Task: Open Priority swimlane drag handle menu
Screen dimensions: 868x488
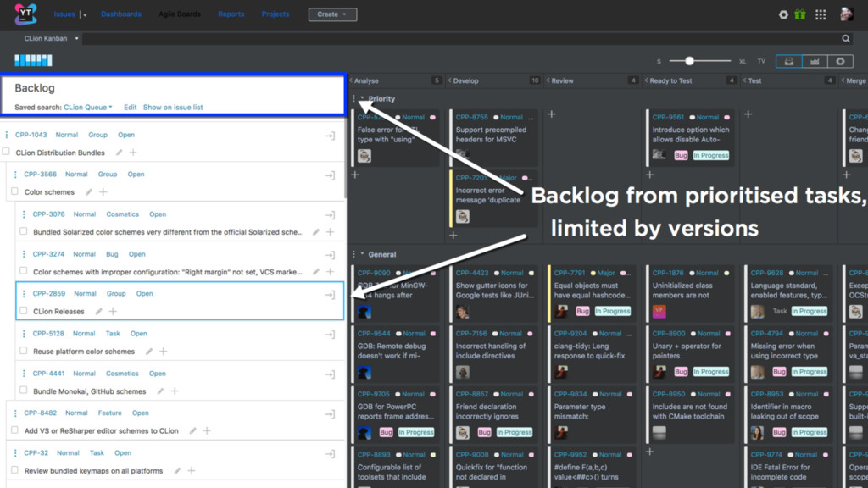Action: click(353, 98)
